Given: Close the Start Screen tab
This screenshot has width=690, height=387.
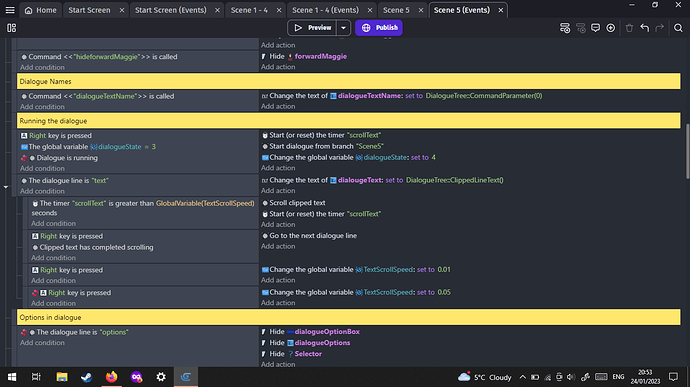Looking at the screenshot, I should pos(122,10).
